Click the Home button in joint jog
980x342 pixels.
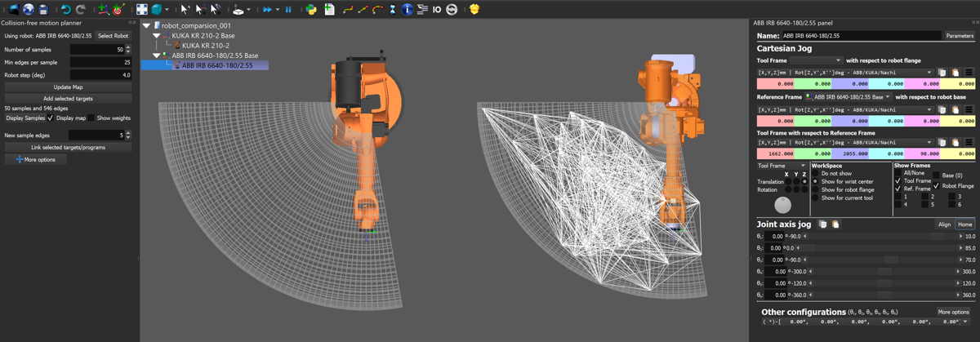click(x=964, y=224)
